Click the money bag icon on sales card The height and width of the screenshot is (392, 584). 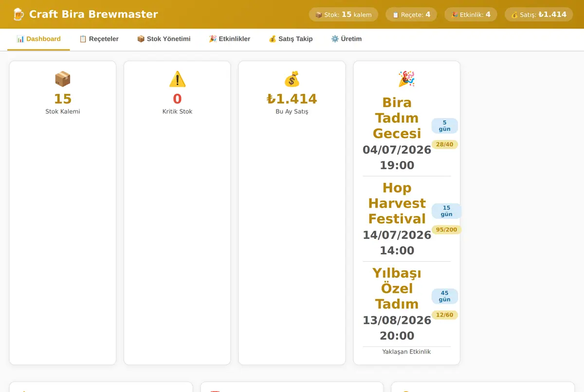click(x=292, y=79)
